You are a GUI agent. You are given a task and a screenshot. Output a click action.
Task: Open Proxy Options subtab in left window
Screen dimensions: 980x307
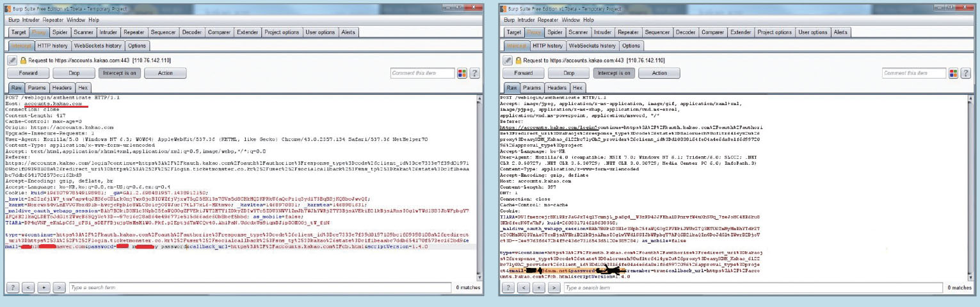pyautogui.click(x=136, y=46)
